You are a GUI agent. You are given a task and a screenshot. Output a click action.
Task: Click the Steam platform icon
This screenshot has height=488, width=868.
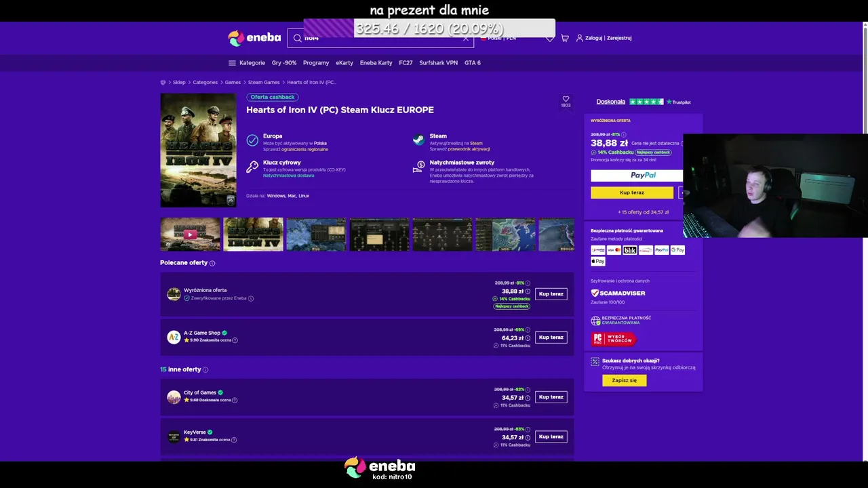point(418,140)
